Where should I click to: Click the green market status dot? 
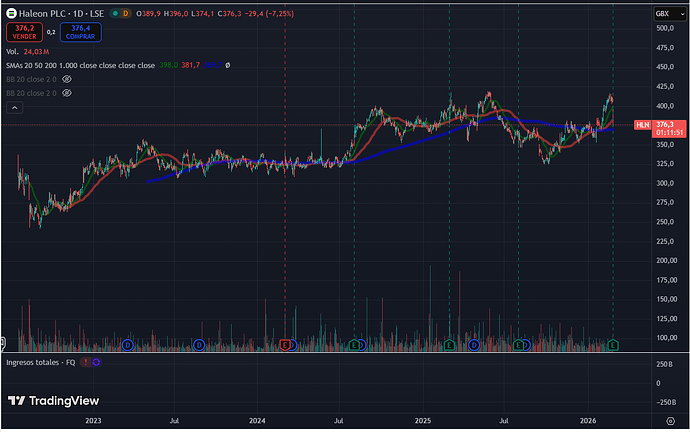pyautogui.click(x=114, y=13)
